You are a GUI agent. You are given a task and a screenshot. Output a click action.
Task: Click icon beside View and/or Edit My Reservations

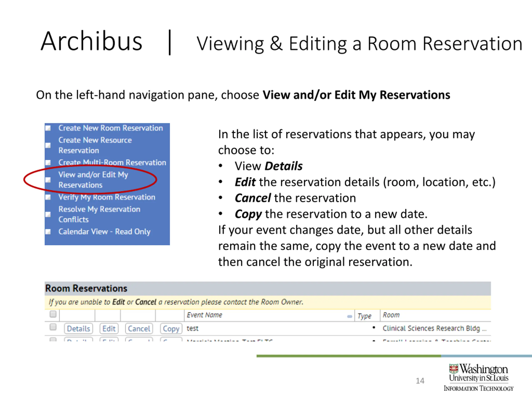[48, 180]
